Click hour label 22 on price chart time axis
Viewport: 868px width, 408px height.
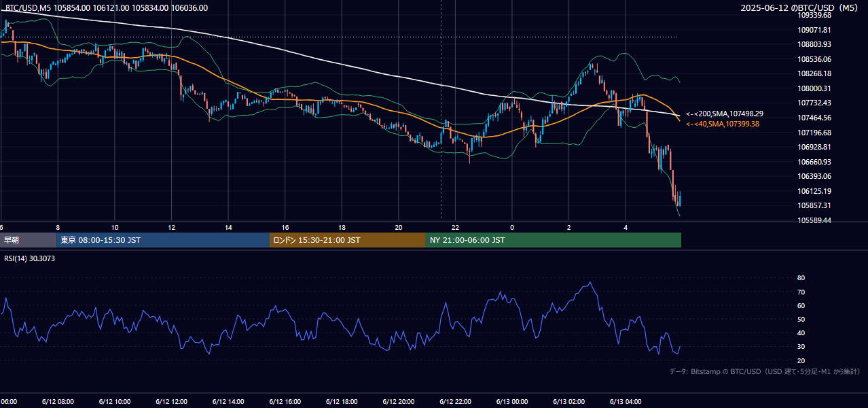tap(455, 227)
